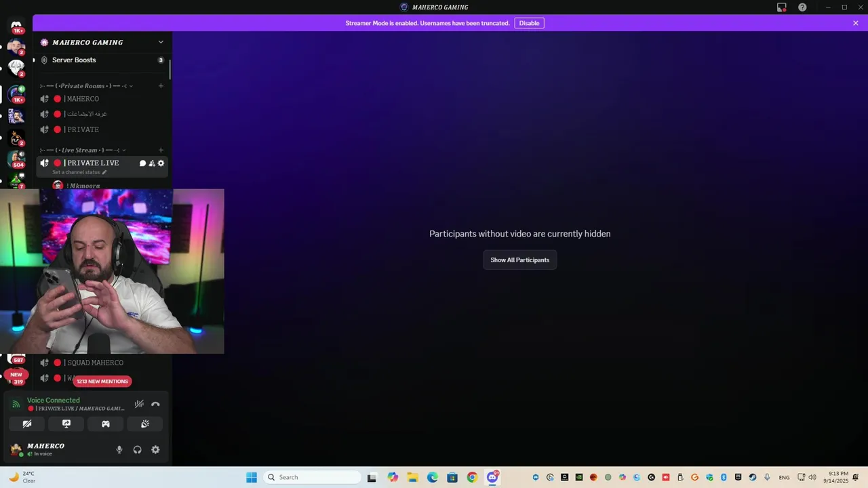Disable Streamer Mode in banner
Screen dimensions: 868x488
coord(529,23)
